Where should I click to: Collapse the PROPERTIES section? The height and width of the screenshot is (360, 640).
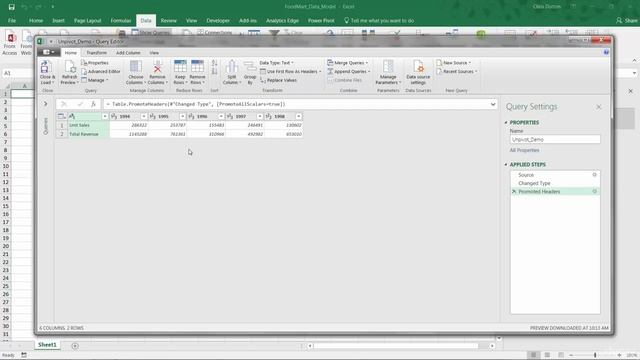[506, 122]
